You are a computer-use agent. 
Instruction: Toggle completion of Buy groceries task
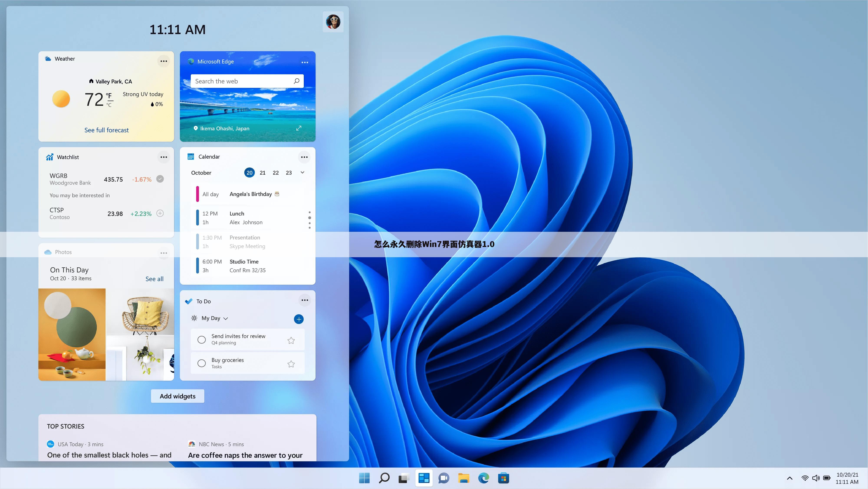click(202, 363)
